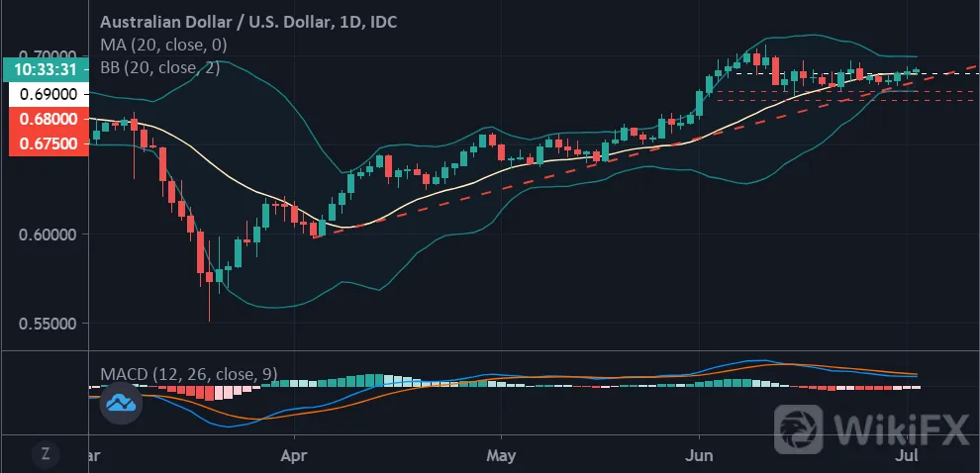Select the MA (20, close, 0) indicator label
Viewport: 980px width, 473px height.
click(163, 45)
